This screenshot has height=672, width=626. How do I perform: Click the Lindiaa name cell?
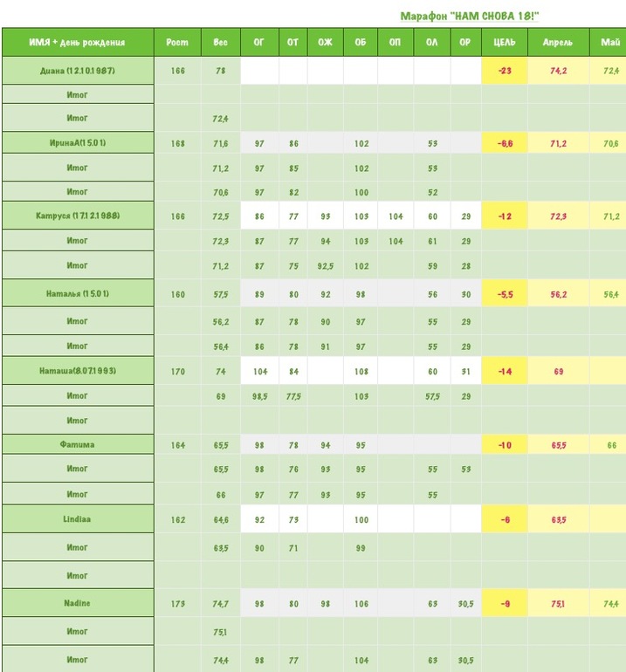77,519
